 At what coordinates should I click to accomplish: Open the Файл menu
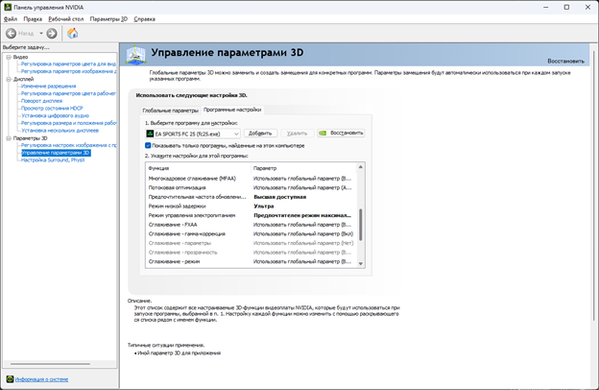[x=11, y=19]
